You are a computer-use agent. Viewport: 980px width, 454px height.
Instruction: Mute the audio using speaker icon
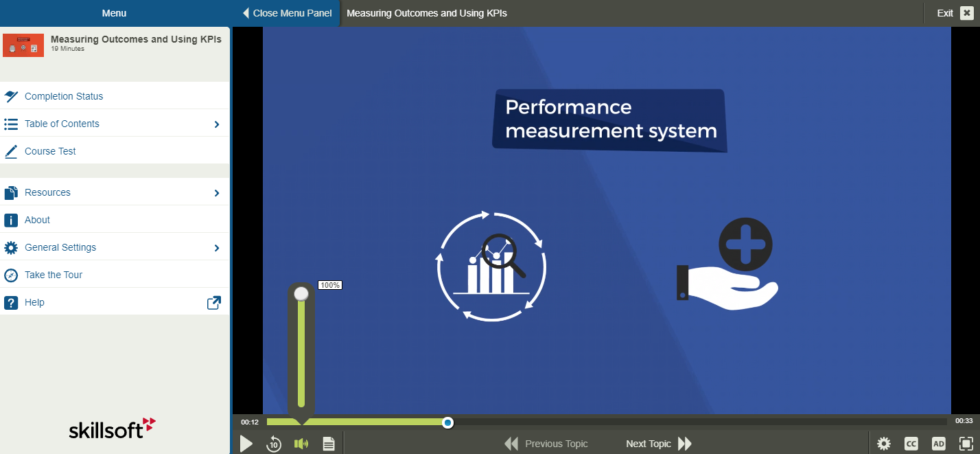click(301, 444)
